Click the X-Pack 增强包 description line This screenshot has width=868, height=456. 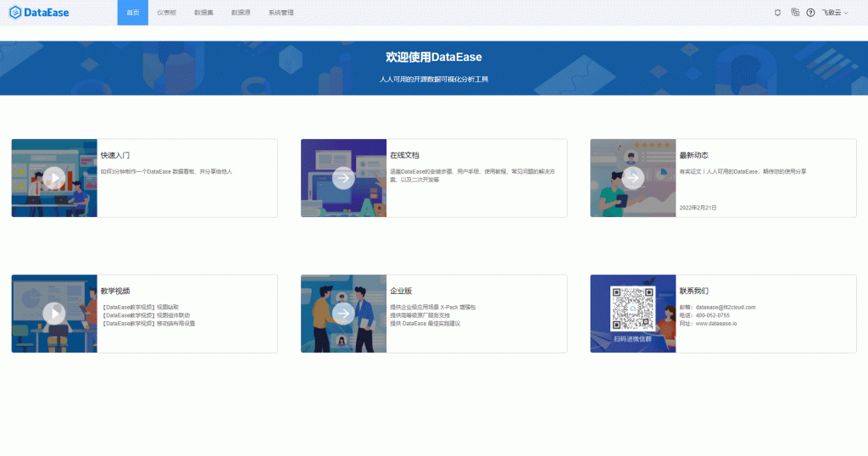pyautogui.click(x=433, y=307)
